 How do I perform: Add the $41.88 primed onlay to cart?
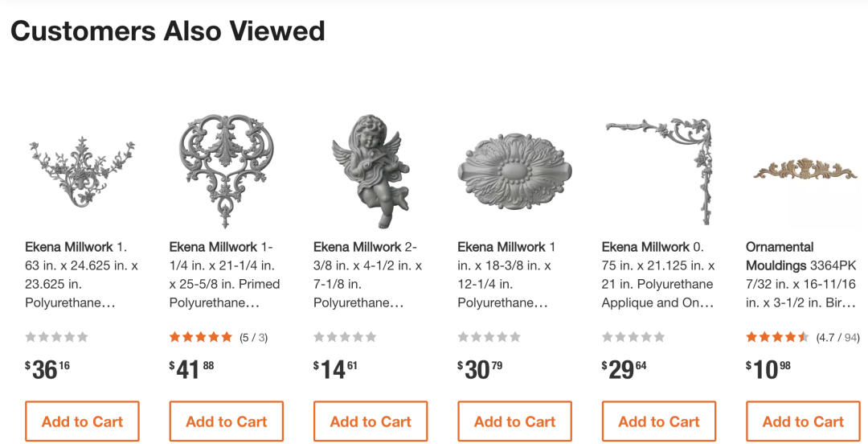pyautogui.click(x=227, y=421)
